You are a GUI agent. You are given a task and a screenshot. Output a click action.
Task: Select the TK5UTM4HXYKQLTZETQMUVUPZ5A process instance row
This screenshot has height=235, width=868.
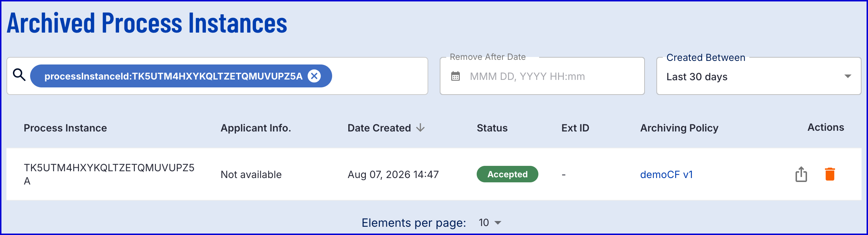[x=434, y=174]
